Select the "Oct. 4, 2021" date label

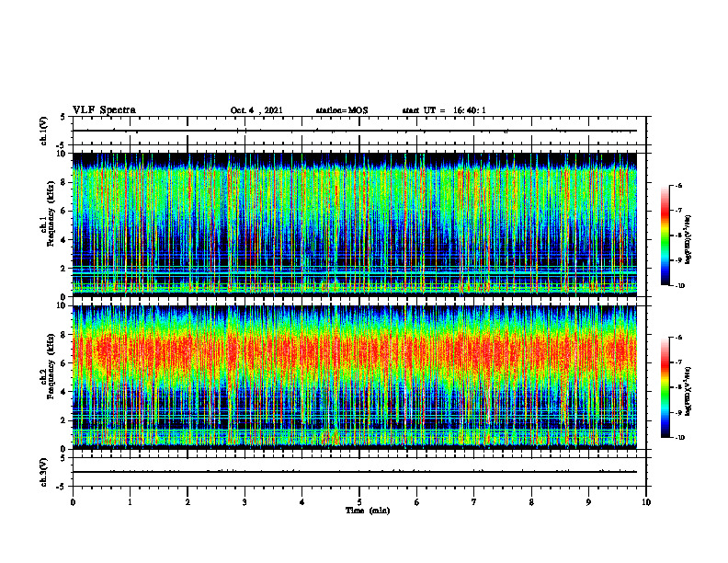(256, 110)
